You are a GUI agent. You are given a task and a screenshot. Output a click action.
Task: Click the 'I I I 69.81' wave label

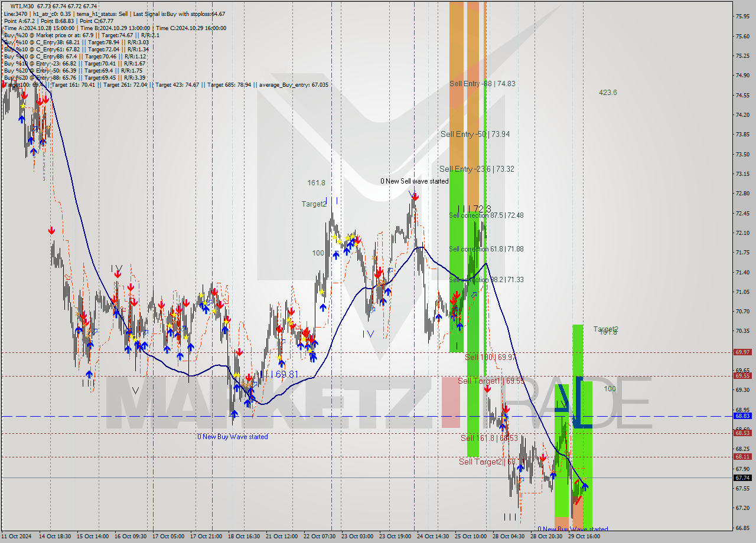[x=279, y=374]
